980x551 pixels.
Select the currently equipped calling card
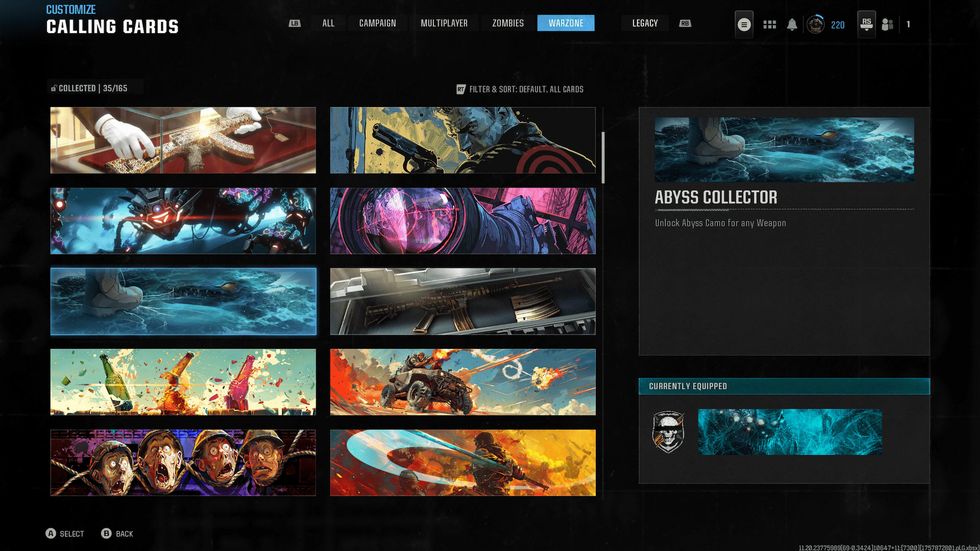[x=790, y=432]
